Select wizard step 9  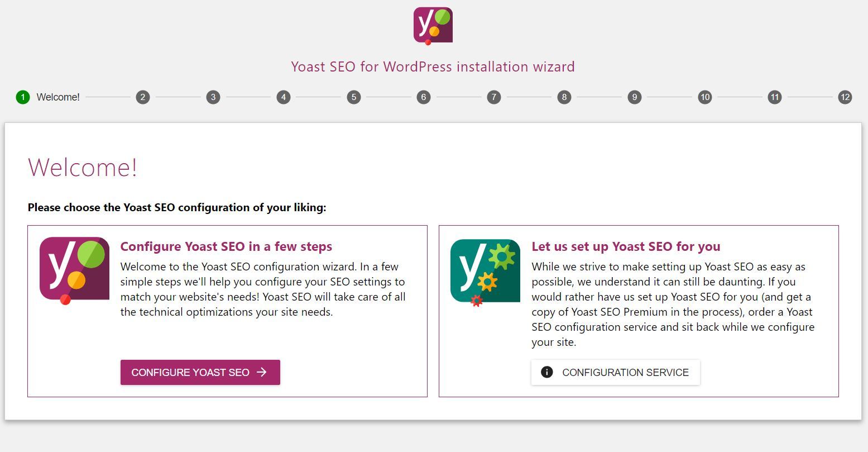[x=634, y=97]
